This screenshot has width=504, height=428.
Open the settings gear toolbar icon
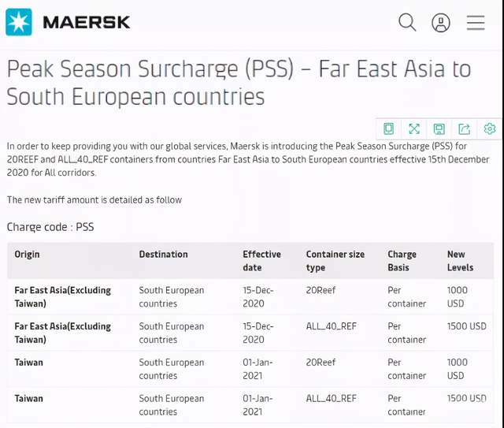(x=490, y=128)
